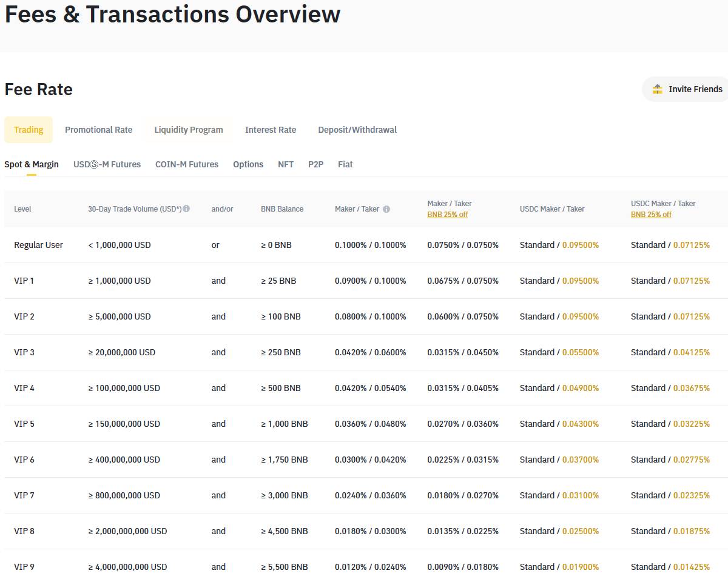Click info icon beside 30-Day Trade Volume
Viewport: 728px width, 582px height.
[186, 209]
